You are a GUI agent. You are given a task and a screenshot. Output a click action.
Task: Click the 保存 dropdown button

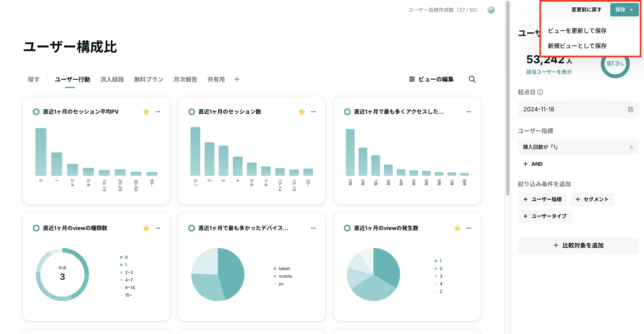624,10
